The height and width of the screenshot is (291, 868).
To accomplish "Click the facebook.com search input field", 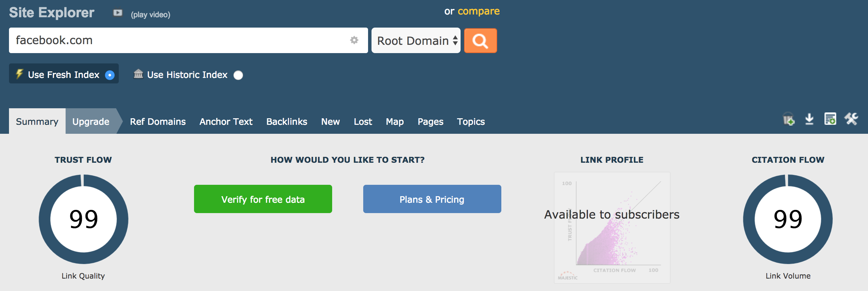I will click(180, 40).
